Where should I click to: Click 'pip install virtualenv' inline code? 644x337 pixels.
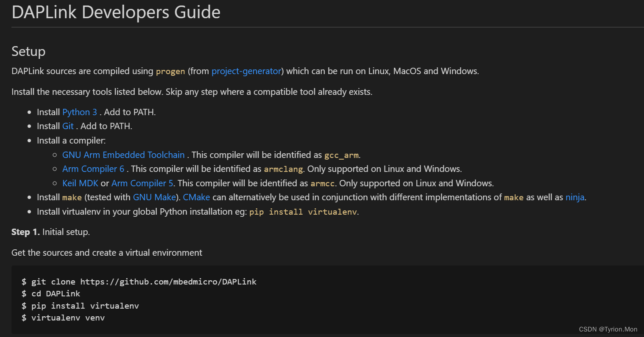303,212
